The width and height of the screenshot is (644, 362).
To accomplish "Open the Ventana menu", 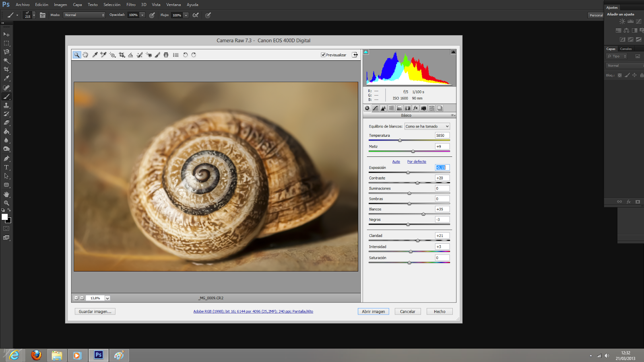I will pos(173,4).
